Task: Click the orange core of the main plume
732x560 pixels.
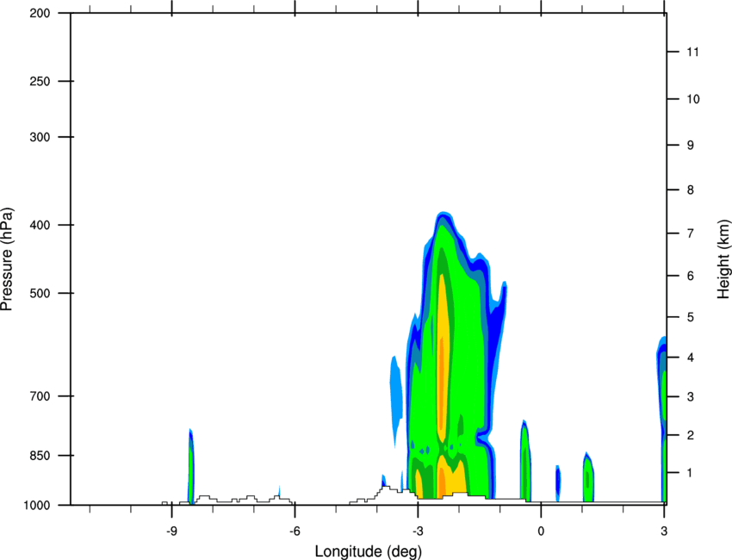Action: (x=442, y=383)
